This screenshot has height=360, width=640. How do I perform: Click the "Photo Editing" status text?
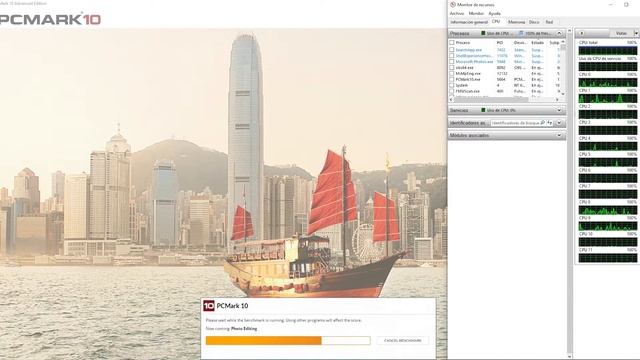click(x=244, y=329)
